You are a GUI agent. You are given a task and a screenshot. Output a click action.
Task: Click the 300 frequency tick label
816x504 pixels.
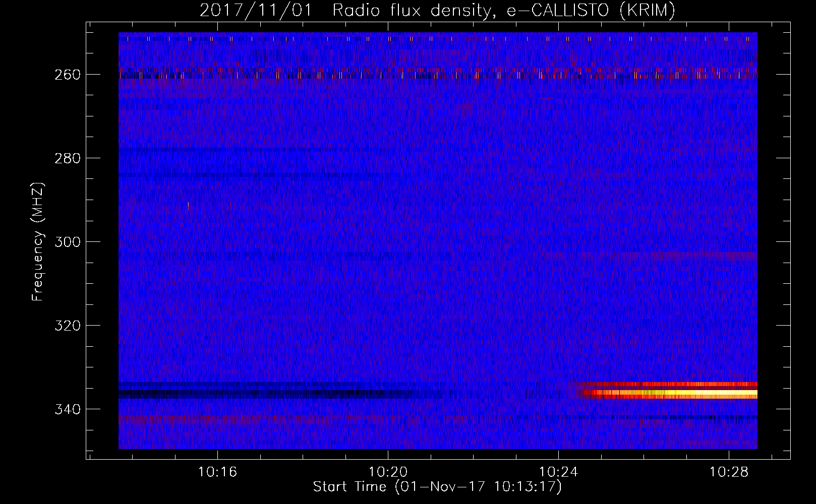[x=67, y=242]
